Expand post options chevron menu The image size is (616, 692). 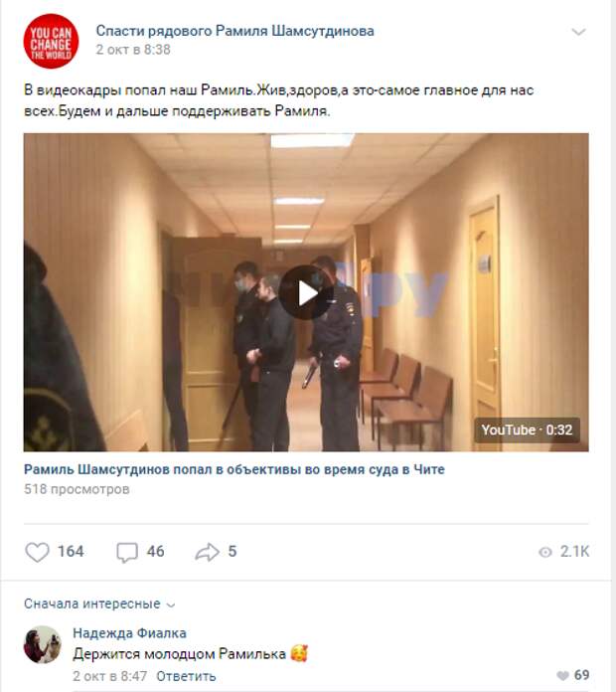coord(578,32)
